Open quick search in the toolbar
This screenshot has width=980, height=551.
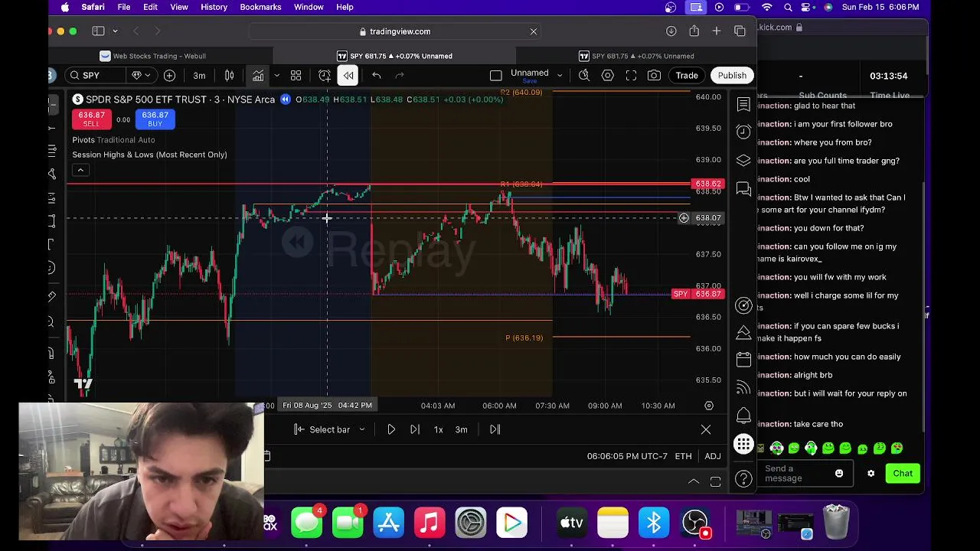[584, 75]
